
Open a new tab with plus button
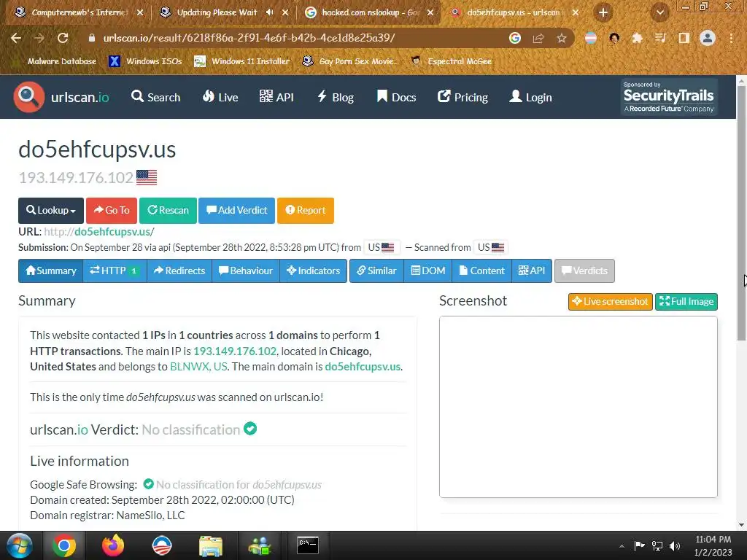[603, 12]
